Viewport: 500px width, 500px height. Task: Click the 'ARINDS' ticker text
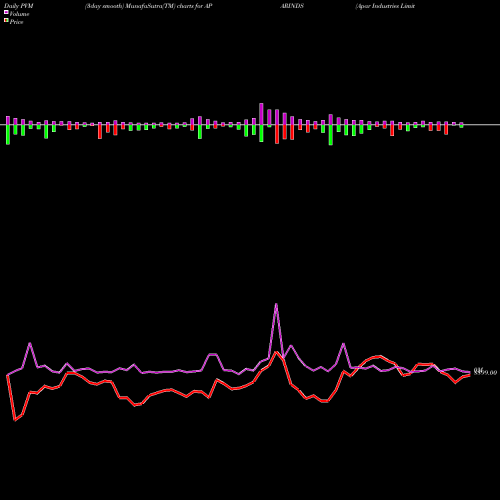coord(292,6)
